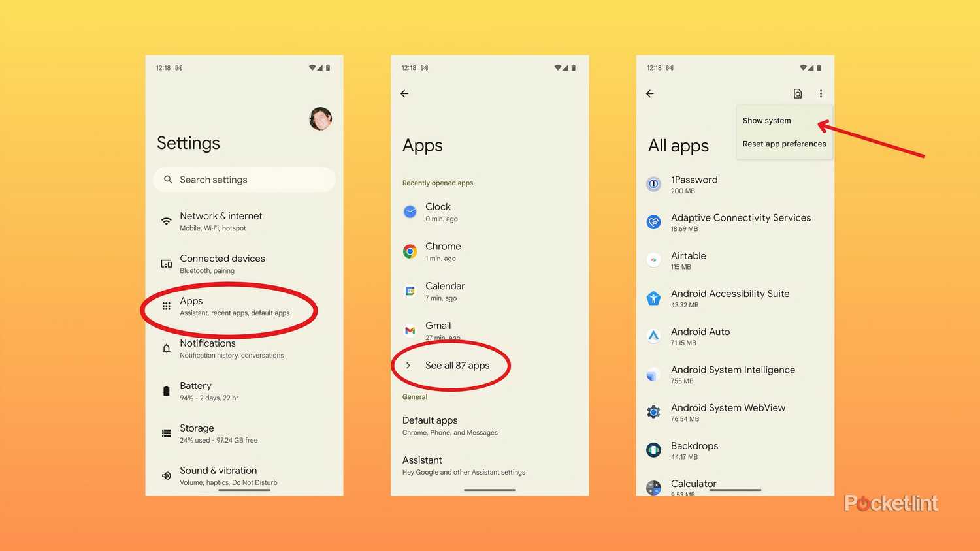
Task: Click the Android Auto icon
Action: tap(654, 336)
